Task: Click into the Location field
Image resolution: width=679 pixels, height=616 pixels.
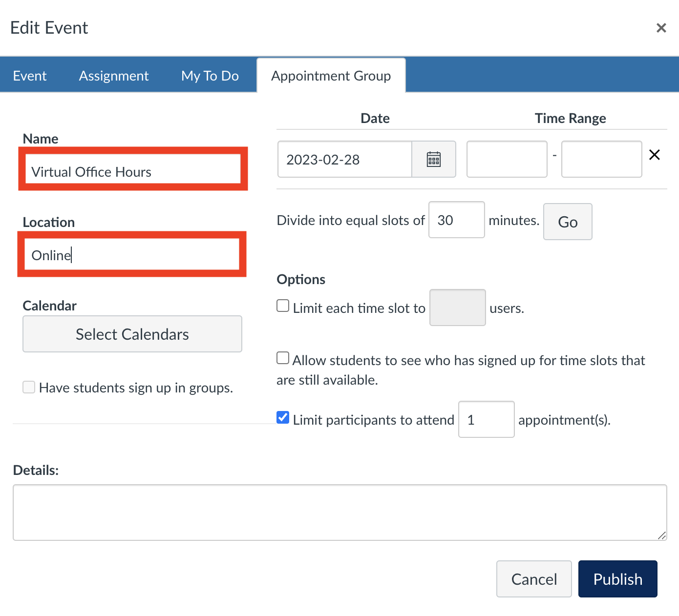Action: coord(132,254)
